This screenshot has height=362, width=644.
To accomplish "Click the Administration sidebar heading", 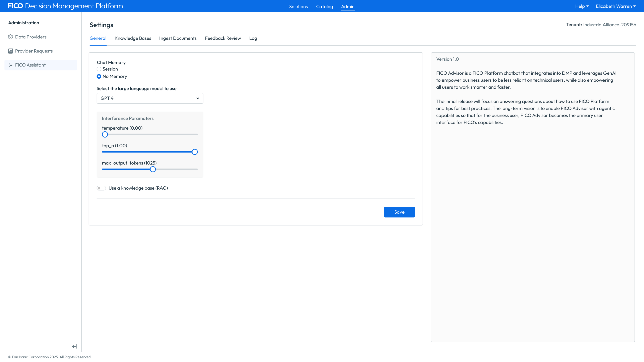I will (24, 23).
